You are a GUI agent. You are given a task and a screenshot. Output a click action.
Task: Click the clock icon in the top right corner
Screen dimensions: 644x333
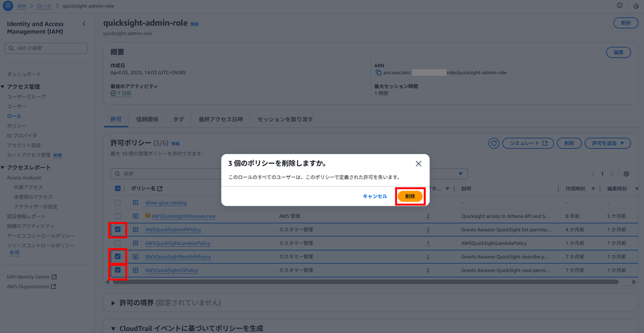tap(635, 6)
